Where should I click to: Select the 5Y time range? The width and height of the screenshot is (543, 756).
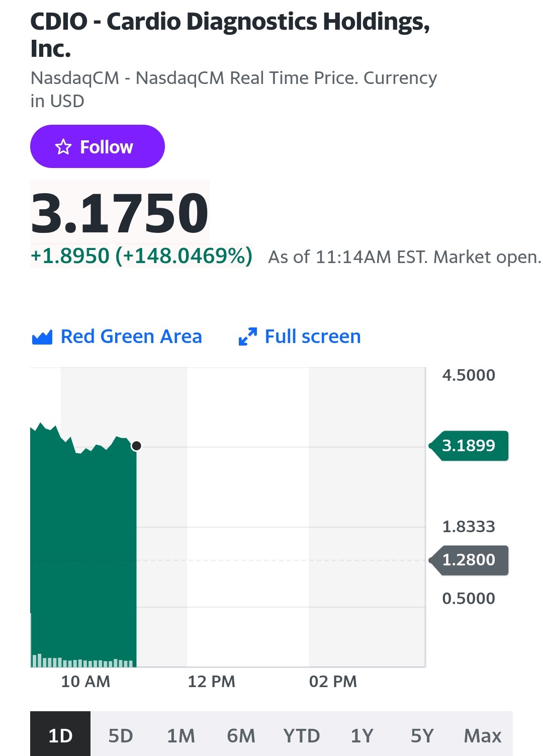click(x=422, y=734)
